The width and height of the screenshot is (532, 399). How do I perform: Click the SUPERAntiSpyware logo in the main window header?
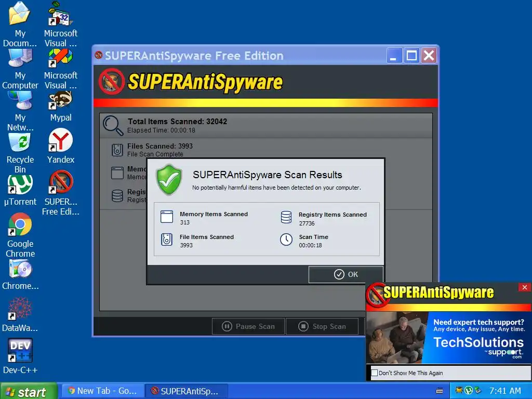click(x=191, y=82)
